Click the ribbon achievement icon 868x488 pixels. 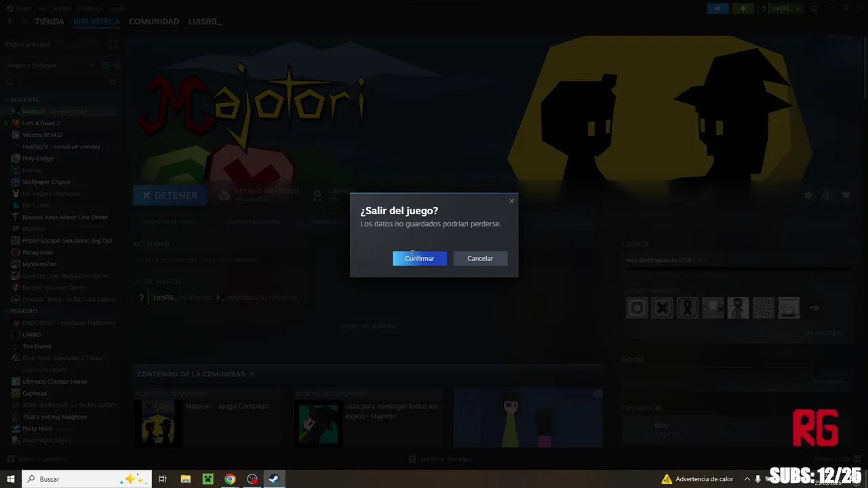click(688, 308)
